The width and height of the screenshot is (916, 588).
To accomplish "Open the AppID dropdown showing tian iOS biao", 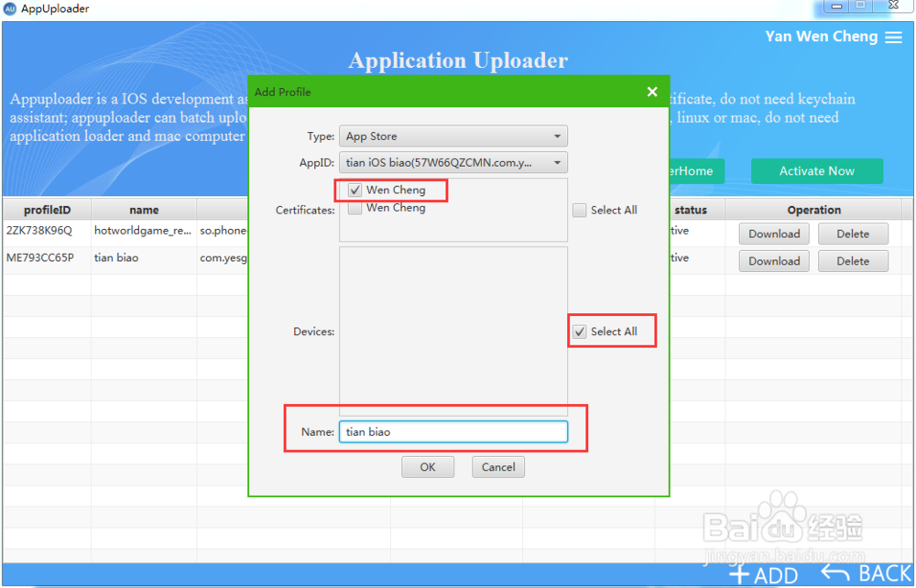I will pyautogui.click(x=453, y=162).
